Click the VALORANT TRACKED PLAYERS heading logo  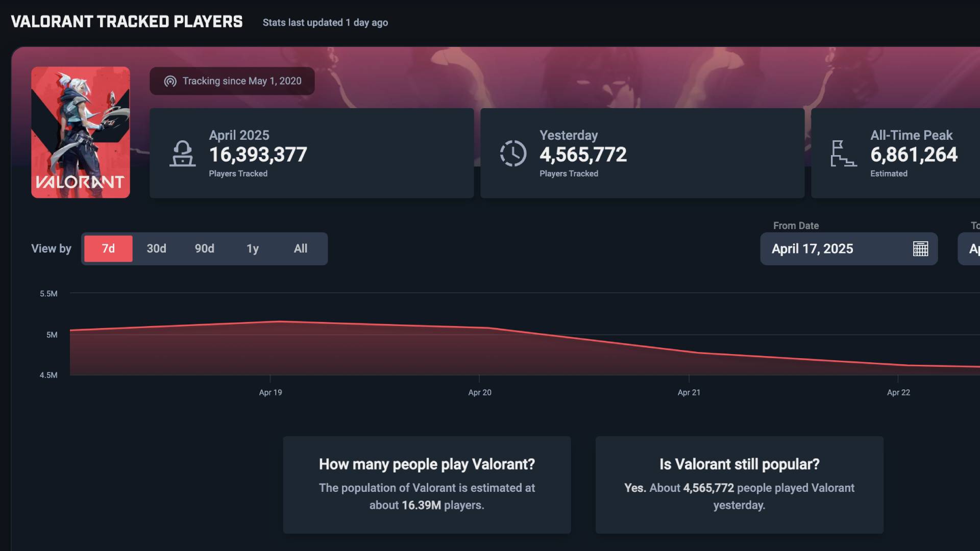click(127, 21)
